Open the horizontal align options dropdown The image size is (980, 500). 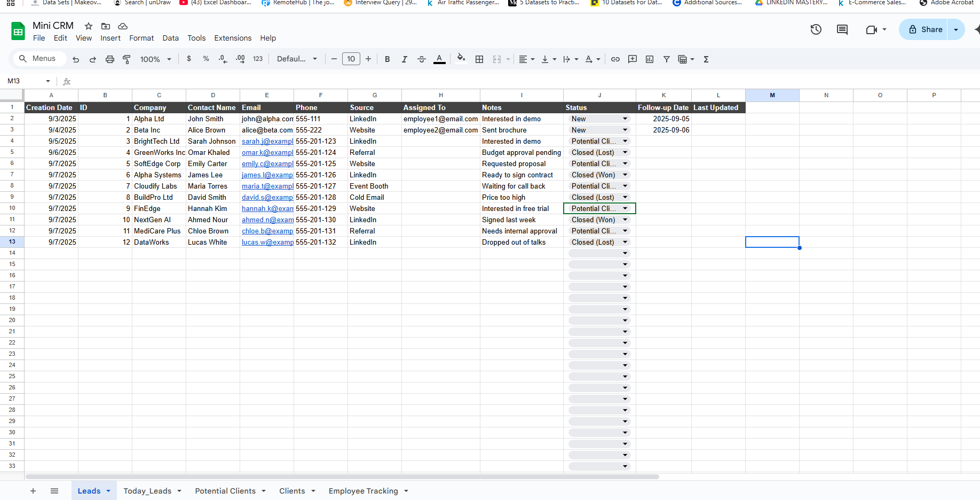(533, 59)
